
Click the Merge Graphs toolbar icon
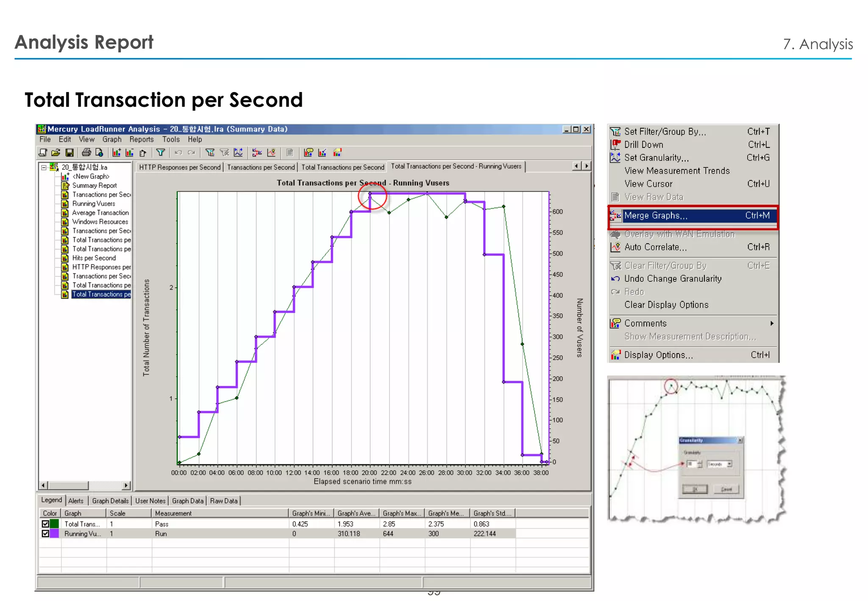tap(257, 153)
